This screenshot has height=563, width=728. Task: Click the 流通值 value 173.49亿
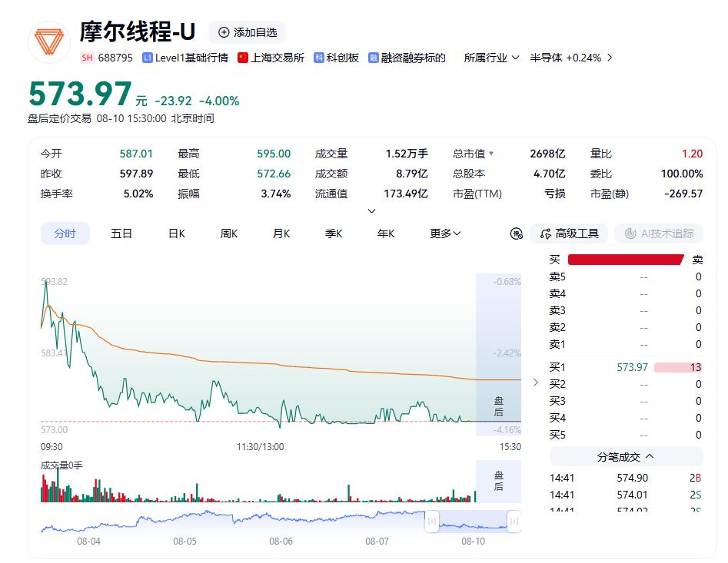click(406, 194)
